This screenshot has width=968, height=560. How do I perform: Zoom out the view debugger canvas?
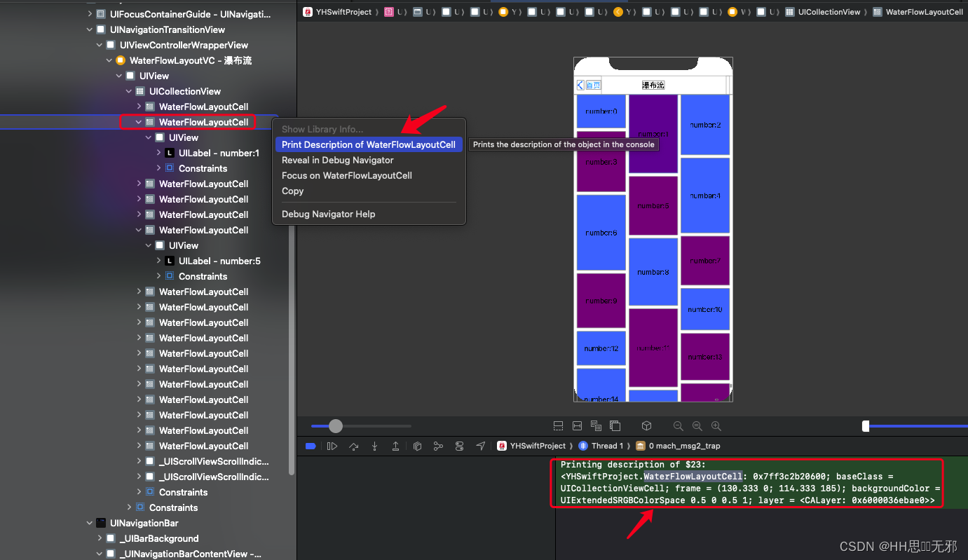pos(678,425)
